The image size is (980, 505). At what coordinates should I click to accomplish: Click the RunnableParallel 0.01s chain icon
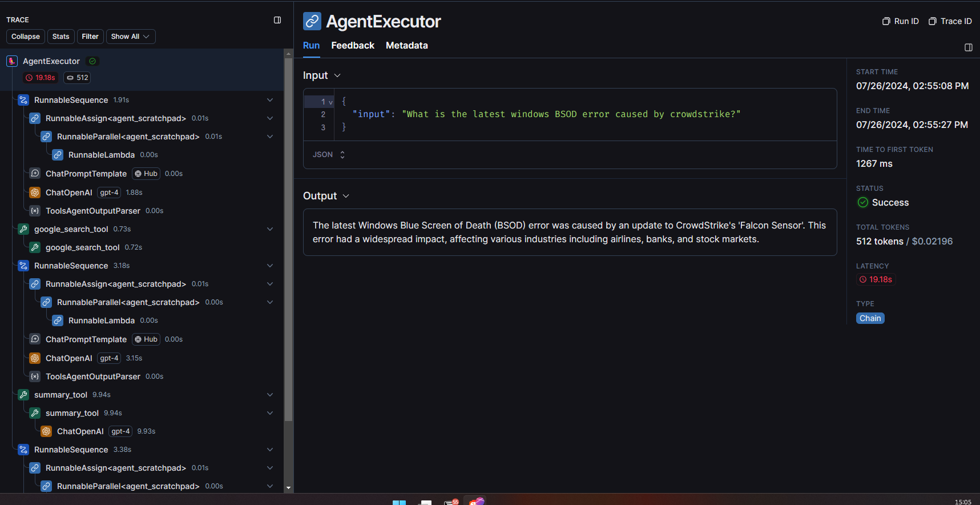tap(46, 137)
